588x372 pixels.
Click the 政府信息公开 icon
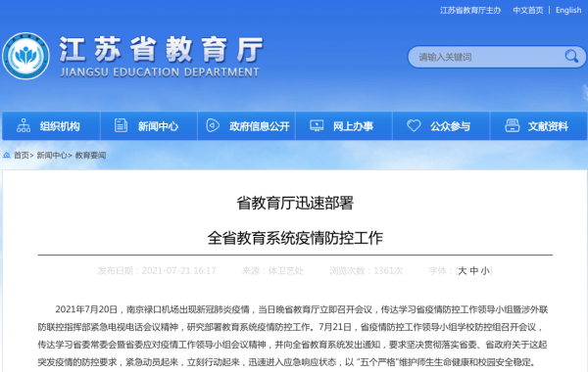pyautogui.click(x=213, y=125)
